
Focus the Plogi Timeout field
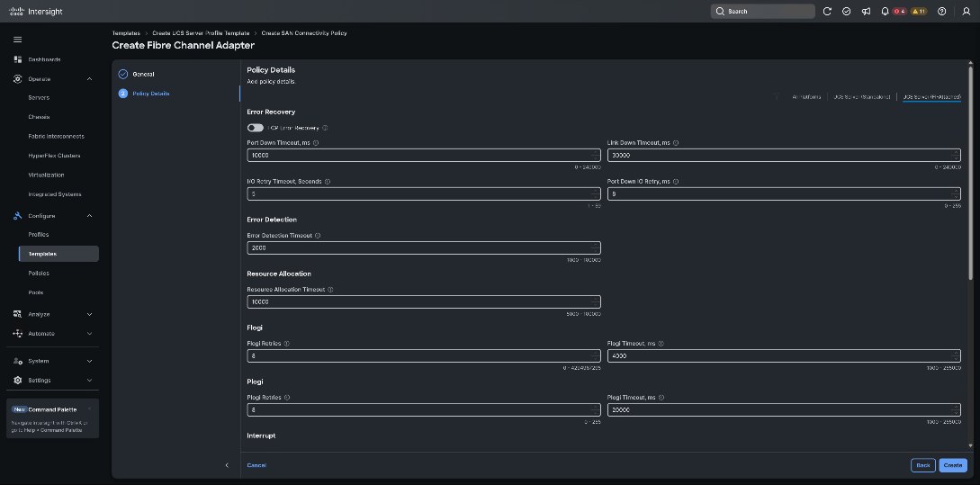click(x=784, y=409)
